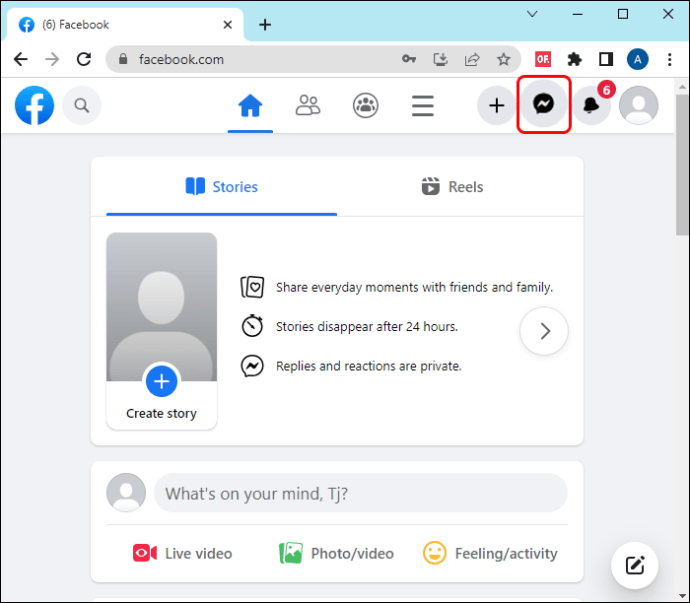
Task: Click the Create story card
Action: pos(161,331)
